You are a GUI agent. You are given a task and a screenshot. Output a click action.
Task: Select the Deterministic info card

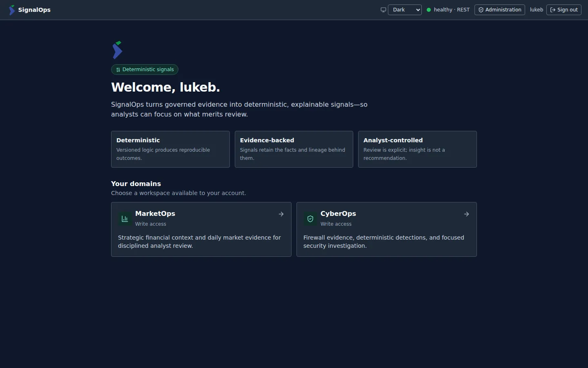pyautogui.click(x=170, y=149)
